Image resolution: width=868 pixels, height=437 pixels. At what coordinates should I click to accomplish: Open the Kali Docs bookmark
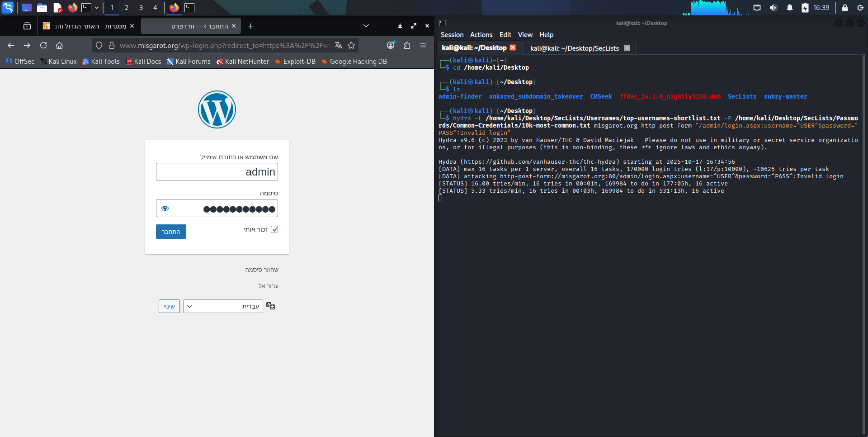point(143,62)
